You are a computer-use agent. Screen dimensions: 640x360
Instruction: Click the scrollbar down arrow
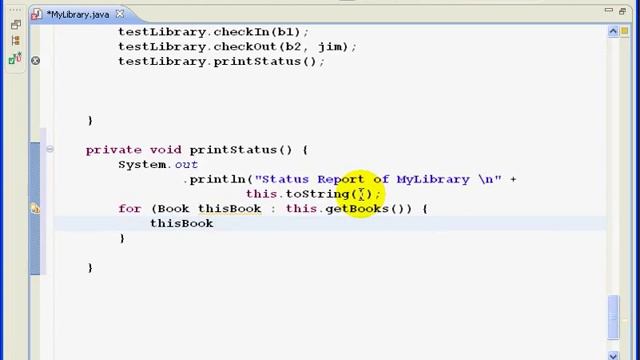[613, 356]
